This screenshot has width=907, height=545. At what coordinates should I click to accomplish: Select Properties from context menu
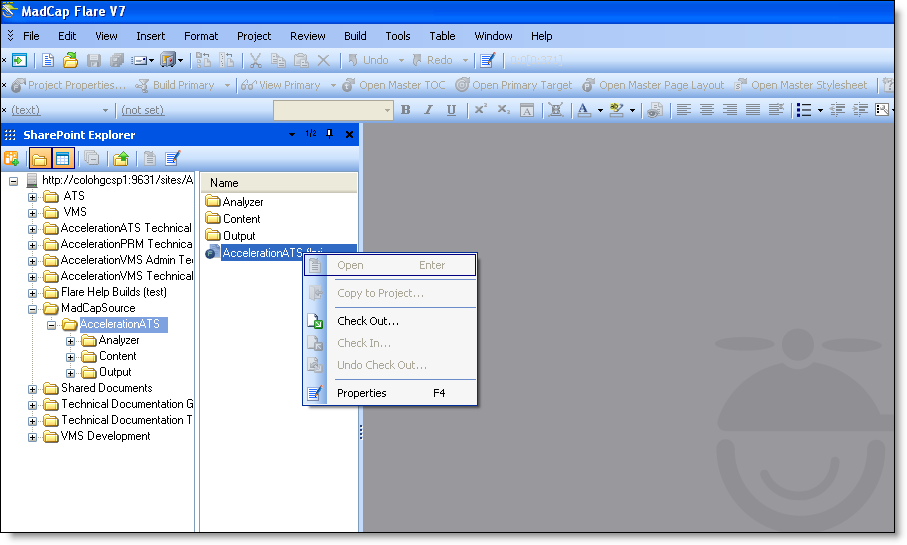390,393
